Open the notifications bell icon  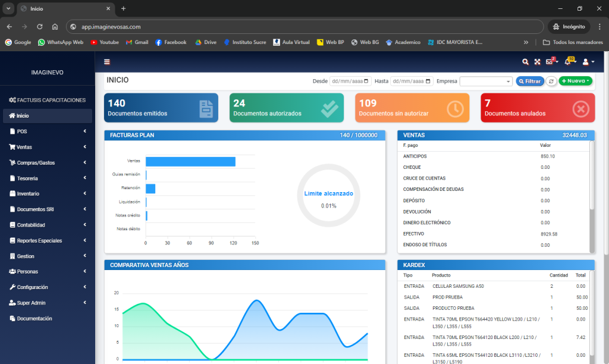(x=568, y=62)
